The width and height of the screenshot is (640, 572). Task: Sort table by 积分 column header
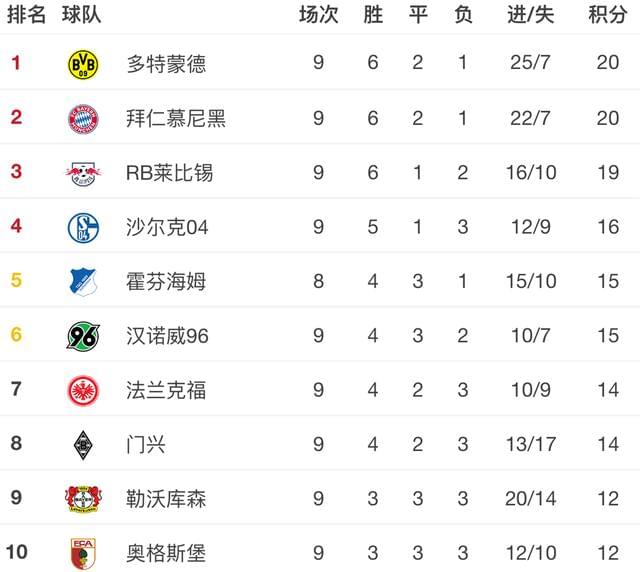[607, 15]
